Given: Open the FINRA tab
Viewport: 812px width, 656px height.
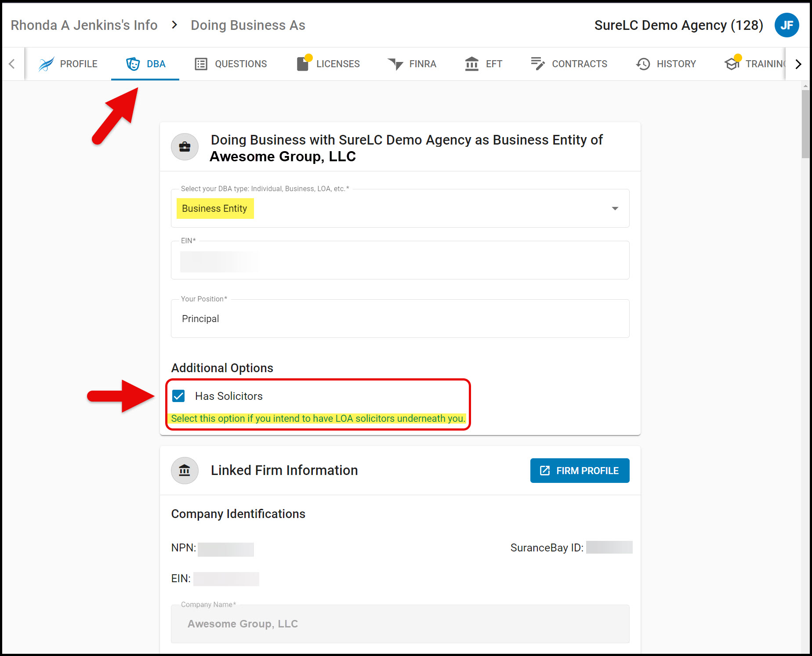Looking at the screenshot, I should pyautogui.click(x=412, y=64).
